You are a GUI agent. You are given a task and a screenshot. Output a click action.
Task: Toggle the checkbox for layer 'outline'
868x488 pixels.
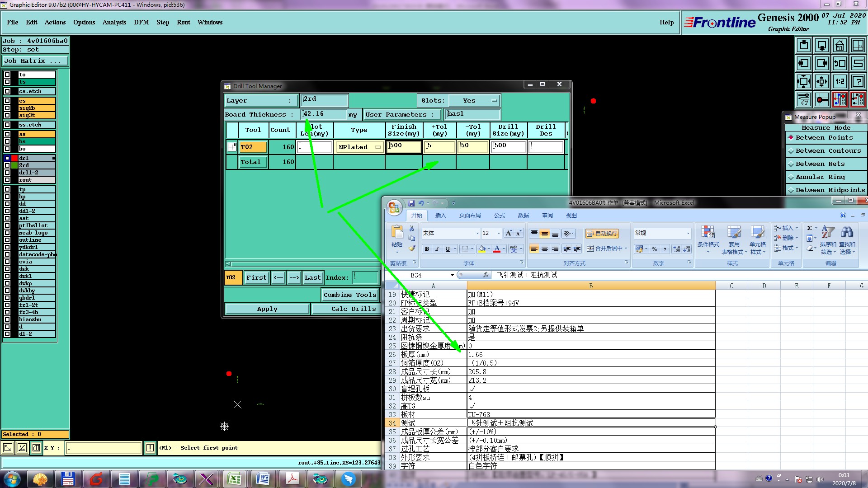click(7, 240)
